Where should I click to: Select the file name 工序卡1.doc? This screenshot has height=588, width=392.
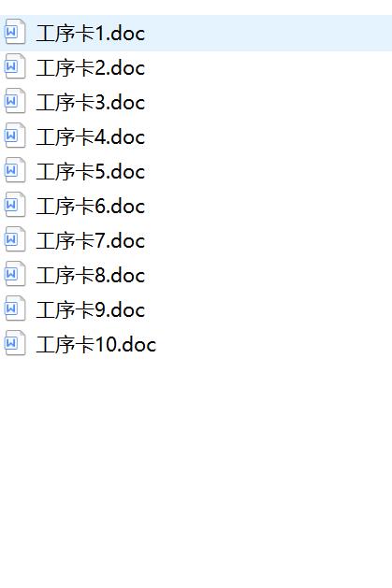click(91, 34)
